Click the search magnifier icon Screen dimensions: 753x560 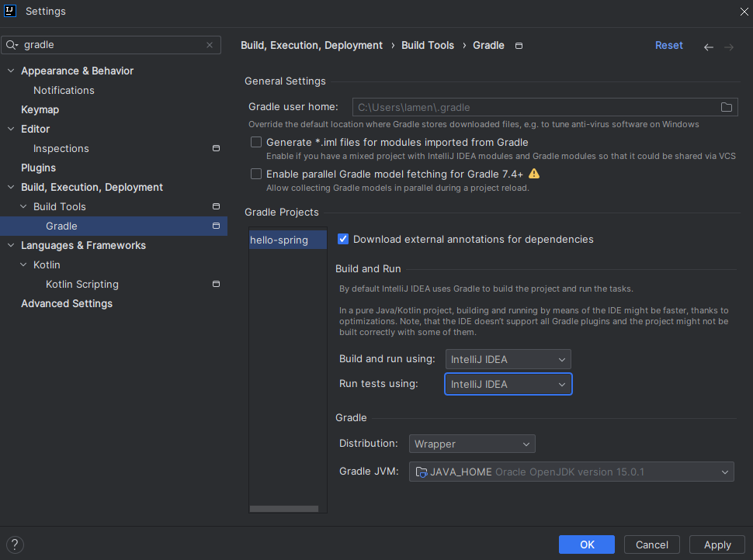coord(12,45)
